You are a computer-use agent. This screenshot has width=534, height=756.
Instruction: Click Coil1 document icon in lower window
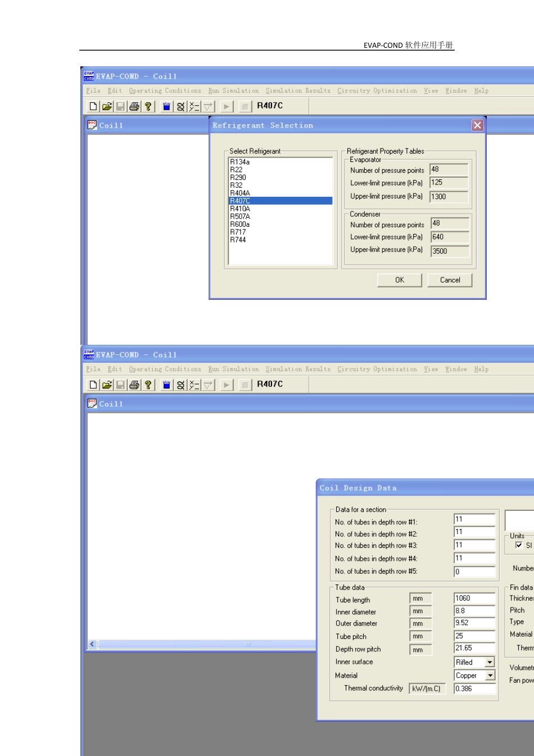pyautogui.click(x=92, y=403)
